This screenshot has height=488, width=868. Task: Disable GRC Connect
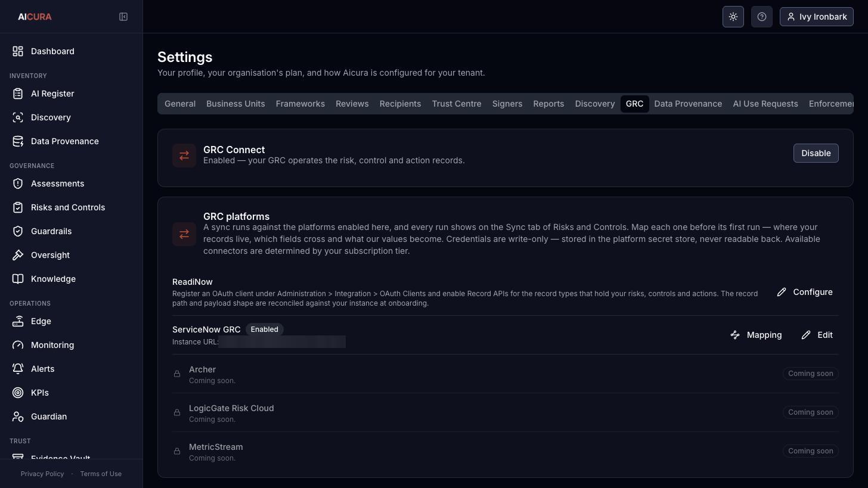pos(816,153)
